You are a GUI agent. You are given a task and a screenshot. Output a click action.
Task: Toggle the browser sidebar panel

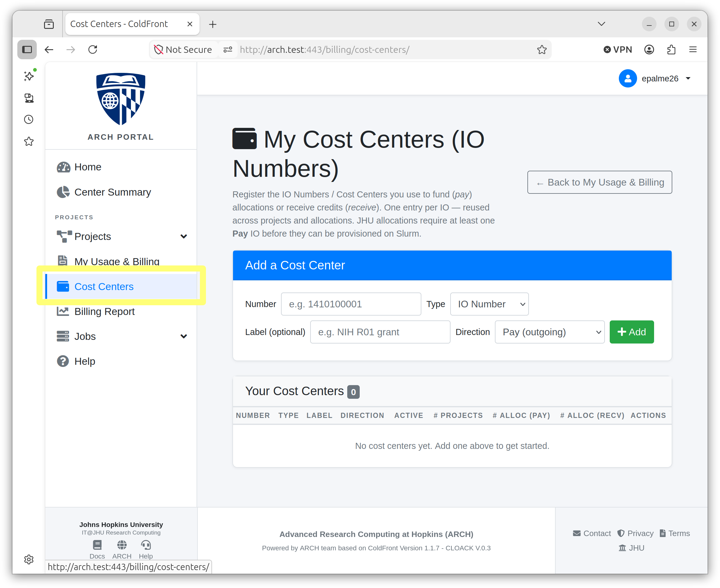27,50
